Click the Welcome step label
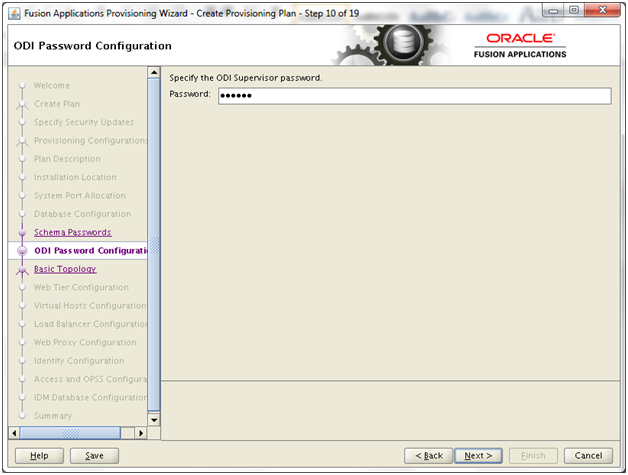This screenshot has height=475, width=628. 52,86
